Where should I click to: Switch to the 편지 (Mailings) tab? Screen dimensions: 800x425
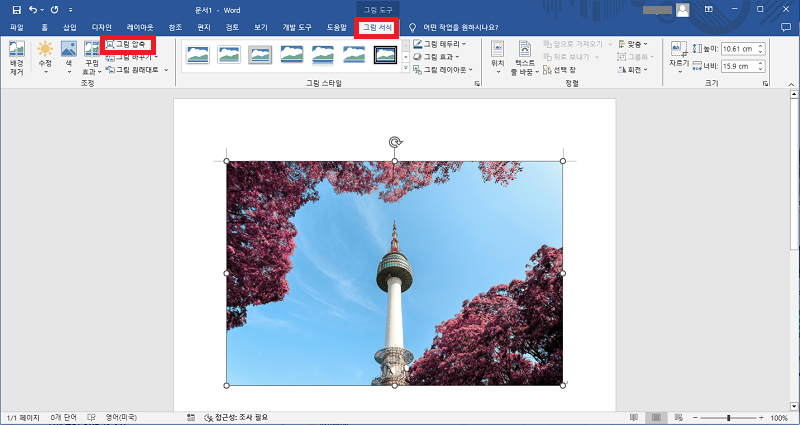[204, 28]
